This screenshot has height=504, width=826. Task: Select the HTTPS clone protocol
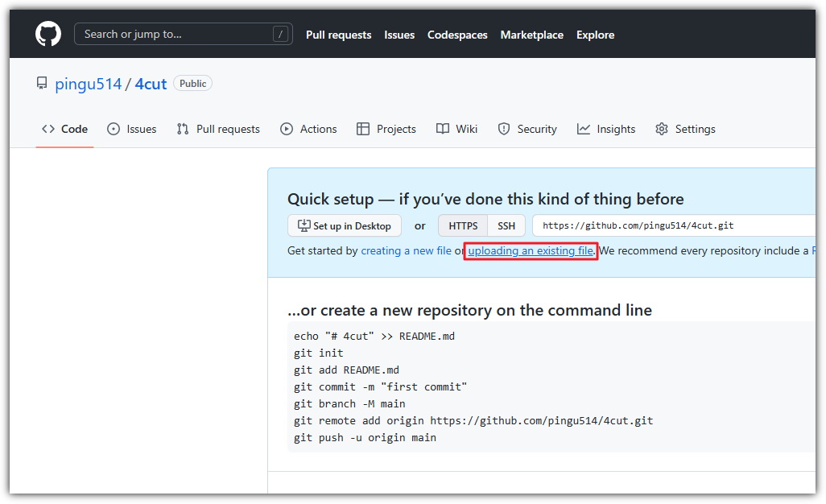pyautogui.click(x=463, y=225)
